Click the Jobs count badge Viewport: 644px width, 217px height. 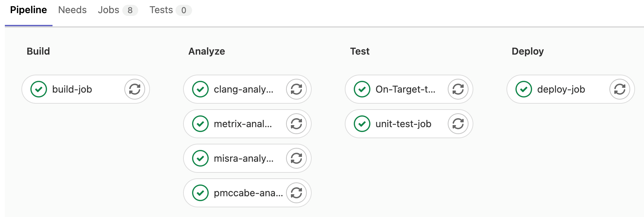click(x=130, y=10)
